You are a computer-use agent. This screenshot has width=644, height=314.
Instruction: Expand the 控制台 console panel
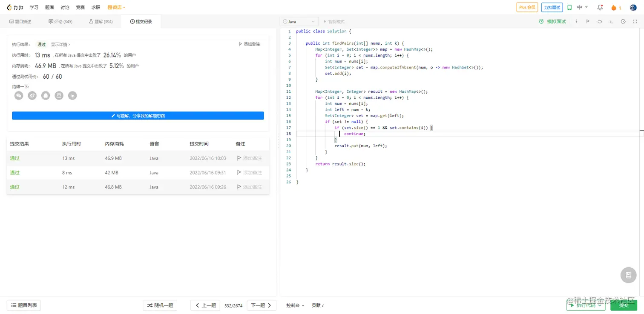[295, 305]
